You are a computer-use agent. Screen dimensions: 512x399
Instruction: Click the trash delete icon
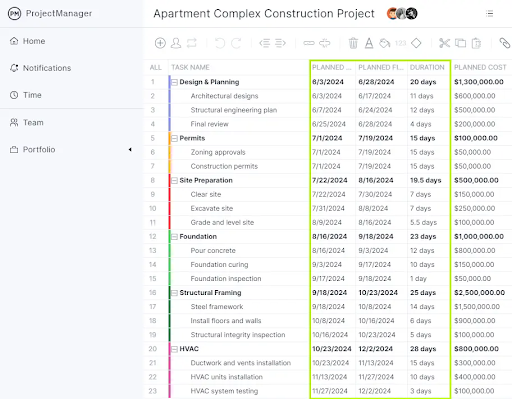pyautogui.click(x=353, y=43)
